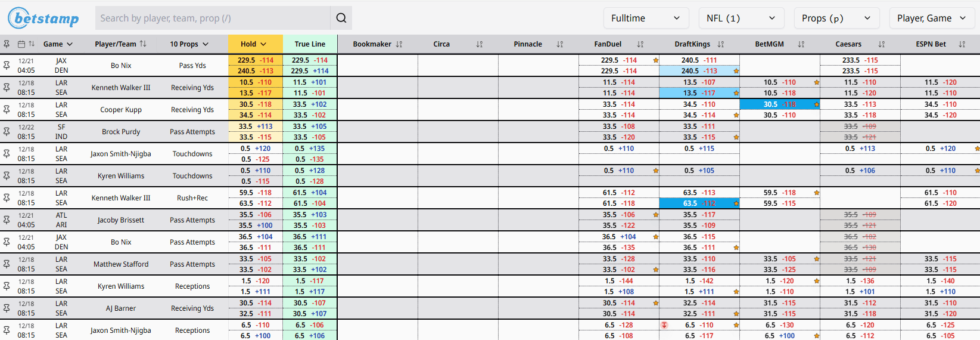Click highlighted DraftKings 240.5 -113 odds

coord(699,71)
